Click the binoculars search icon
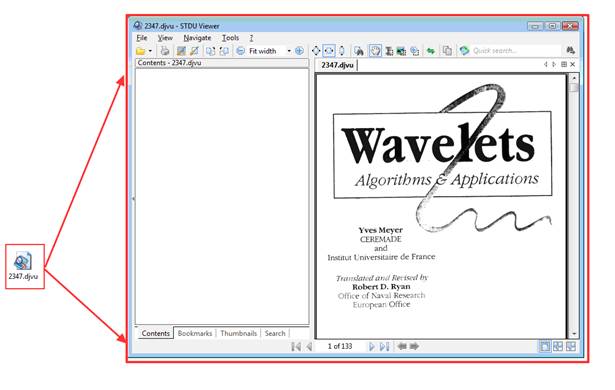 (571, 51)
